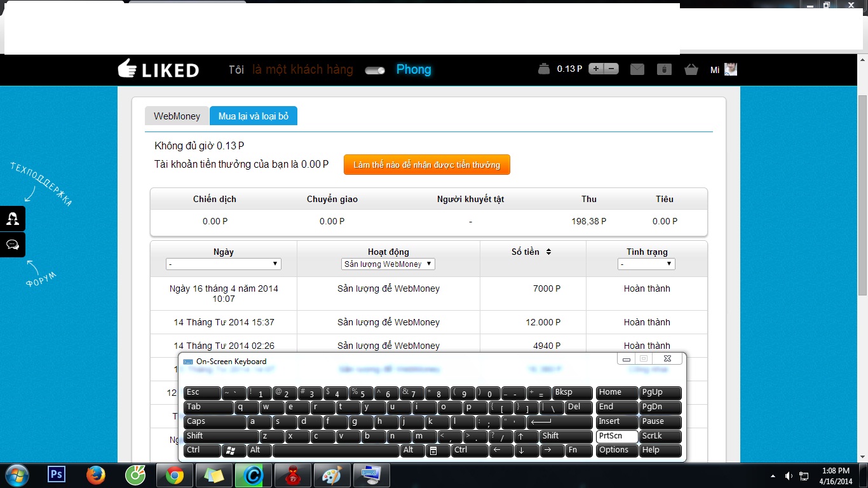868x488 pixels.
Task: Switch to the WebMoney tab
Action: click(177, 116)
